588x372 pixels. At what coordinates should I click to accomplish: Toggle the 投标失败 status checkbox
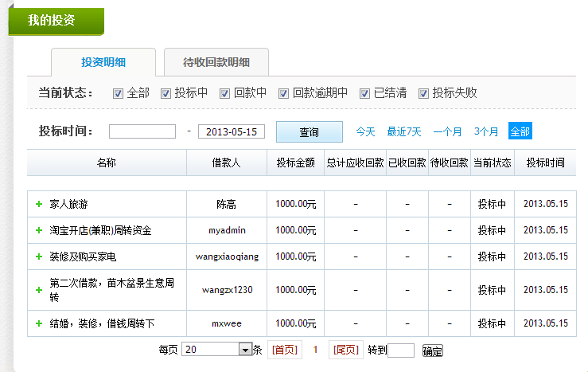click(x=423, y=93)
